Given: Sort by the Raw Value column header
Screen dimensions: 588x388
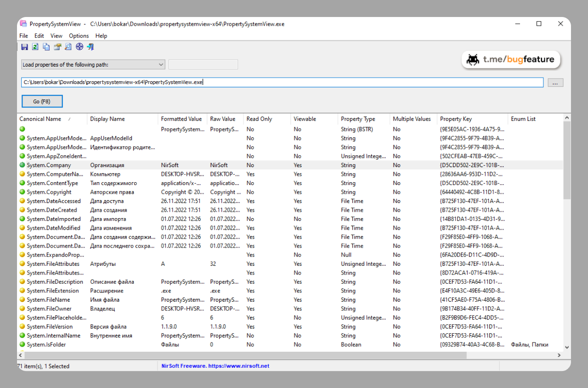Looking at the screenshot, I should pos(225,119).
